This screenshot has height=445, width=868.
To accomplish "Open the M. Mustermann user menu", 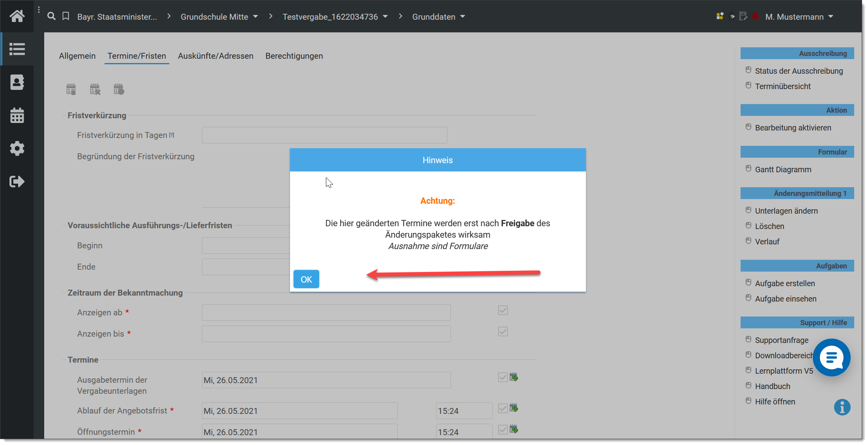I will point(799,17).
